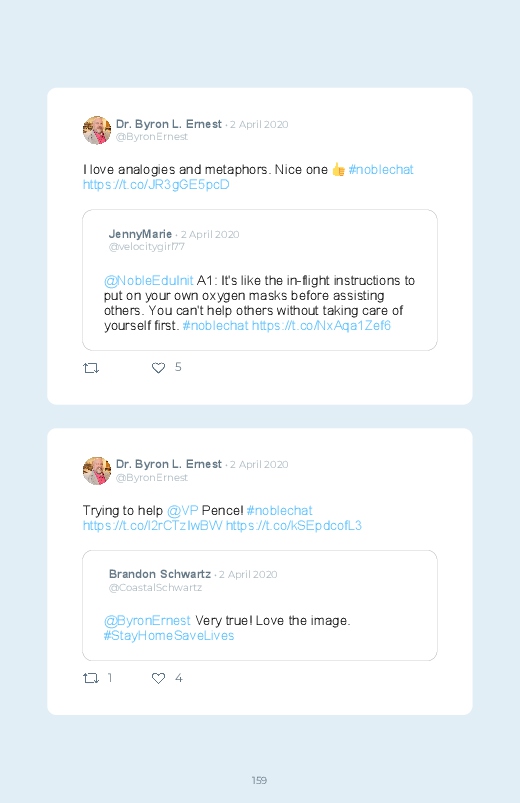Image resolution: width=520 pixels, height=803 pixels.
Task: Open Brandon Schwartz's profile name
Action: (160, 574)
